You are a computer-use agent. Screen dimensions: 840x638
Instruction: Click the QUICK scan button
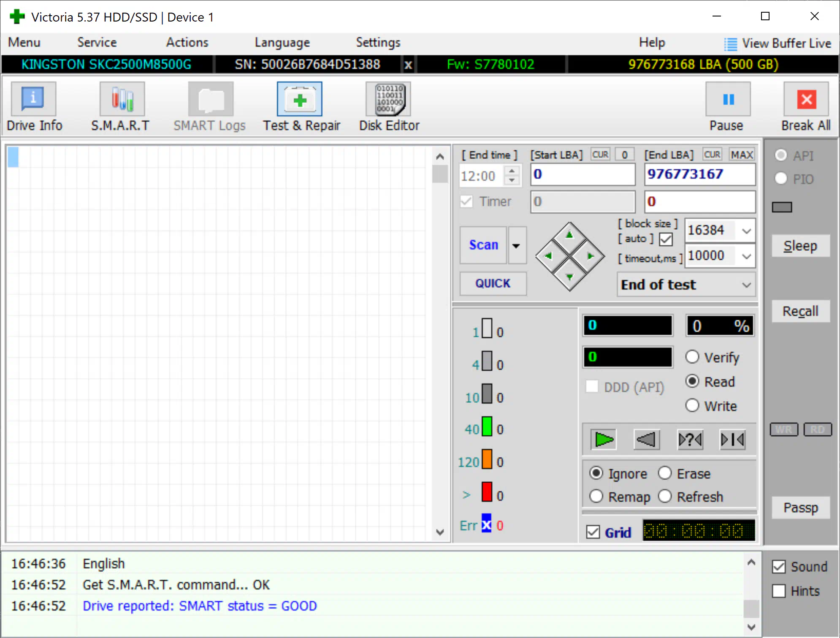493,283
